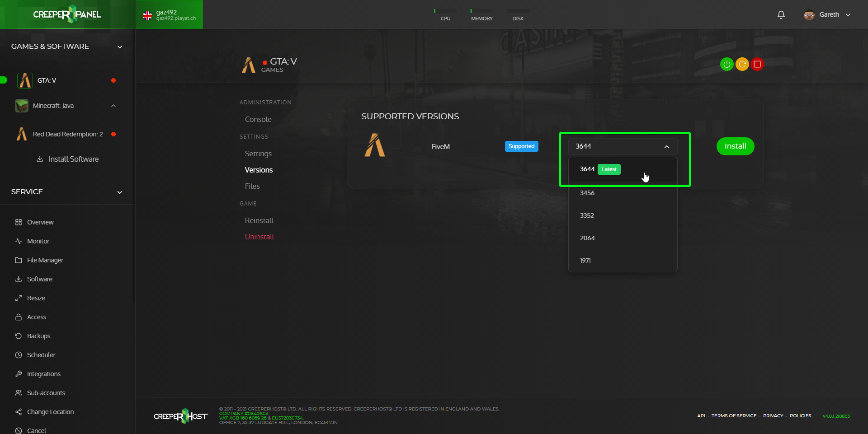Click the Backups history icon

[19, 336]
